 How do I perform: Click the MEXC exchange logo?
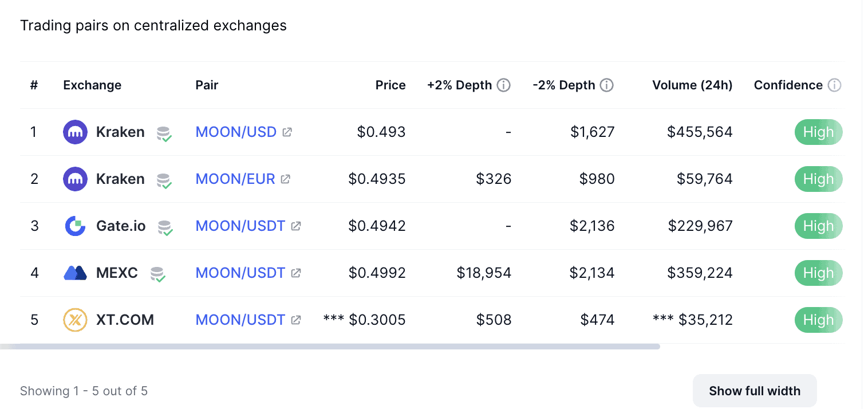click(x=75, y=273)
